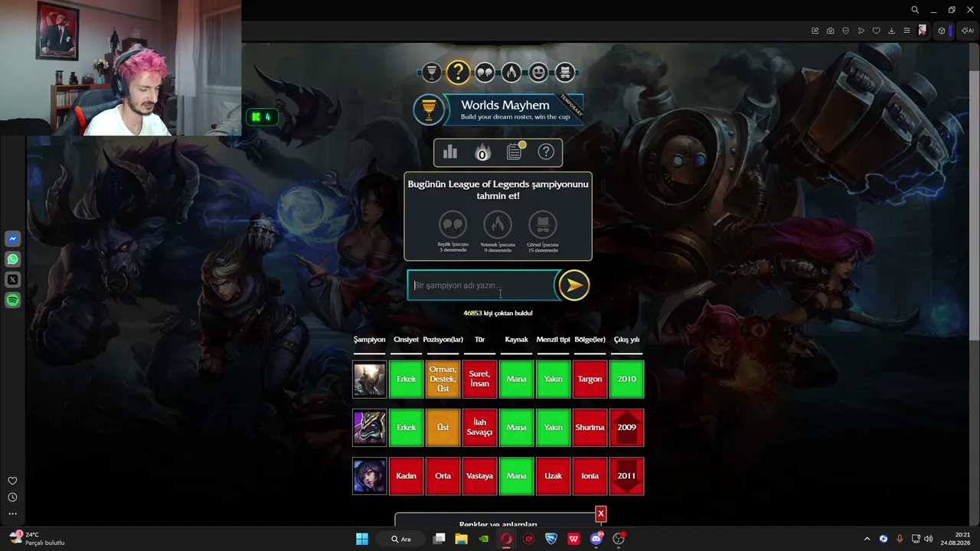Click the Shurima region cell
The width and height of the screenshot is (980, 551).
coord(590,428)
